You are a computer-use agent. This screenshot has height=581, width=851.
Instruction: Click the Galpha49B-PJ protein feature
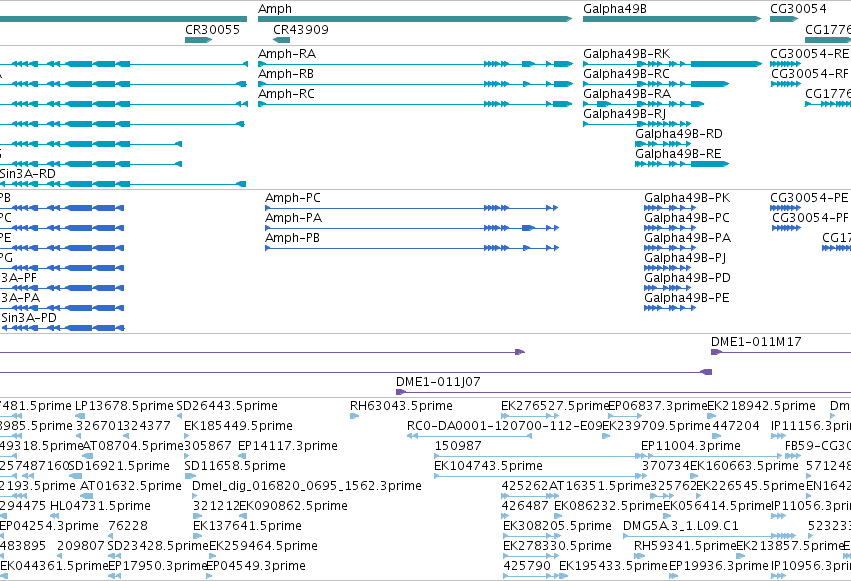(x=668, y=268)
